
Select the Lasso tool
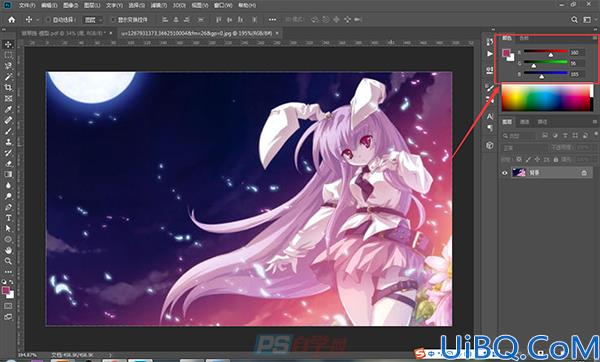click(8, 66)
